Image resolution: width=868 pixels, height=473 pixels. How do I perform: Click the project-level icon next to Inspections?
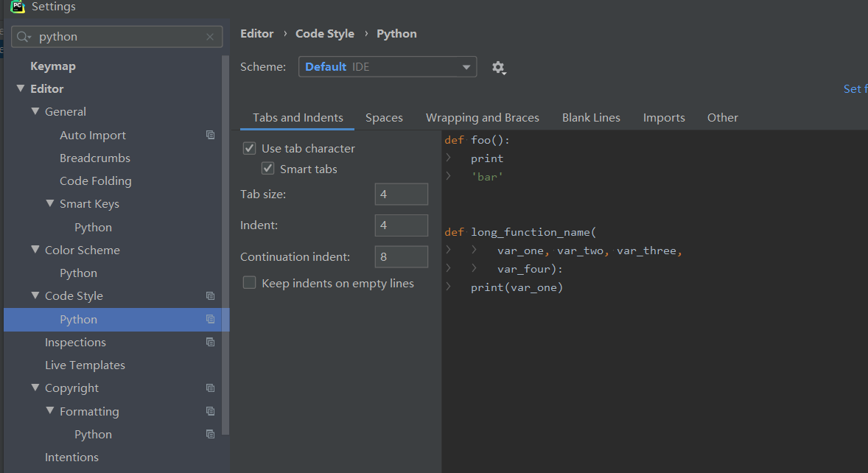coord(211,342)
